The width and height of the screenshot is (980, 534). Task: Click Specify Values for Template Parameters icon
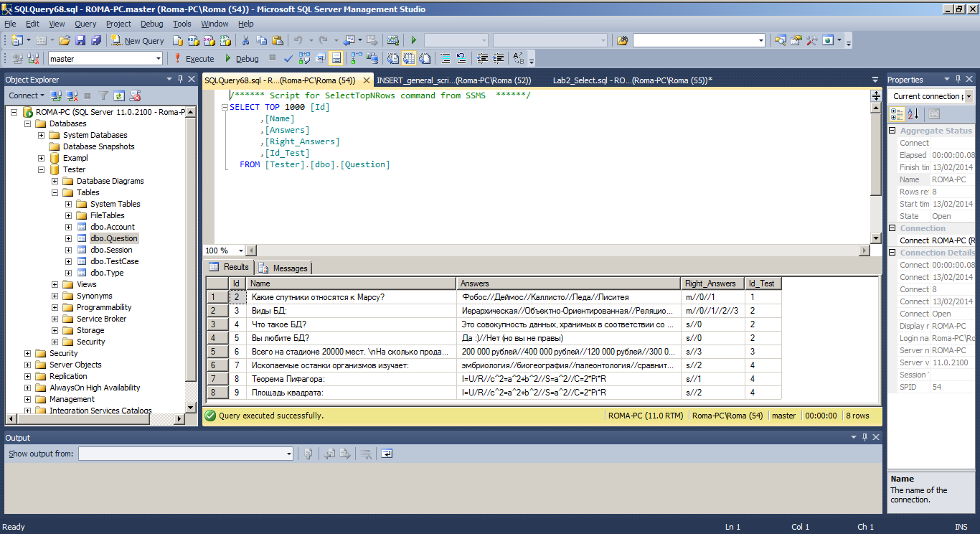518,59
